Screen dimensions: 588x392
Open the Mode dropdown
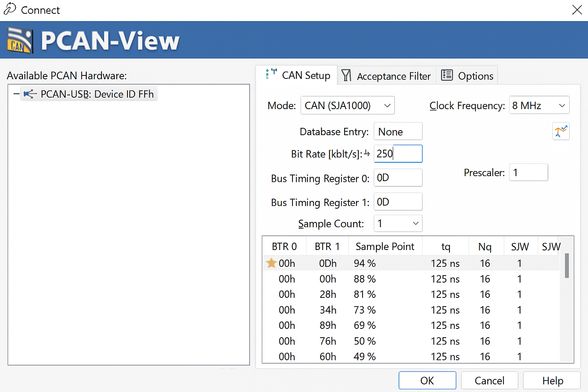click(348, 105)
